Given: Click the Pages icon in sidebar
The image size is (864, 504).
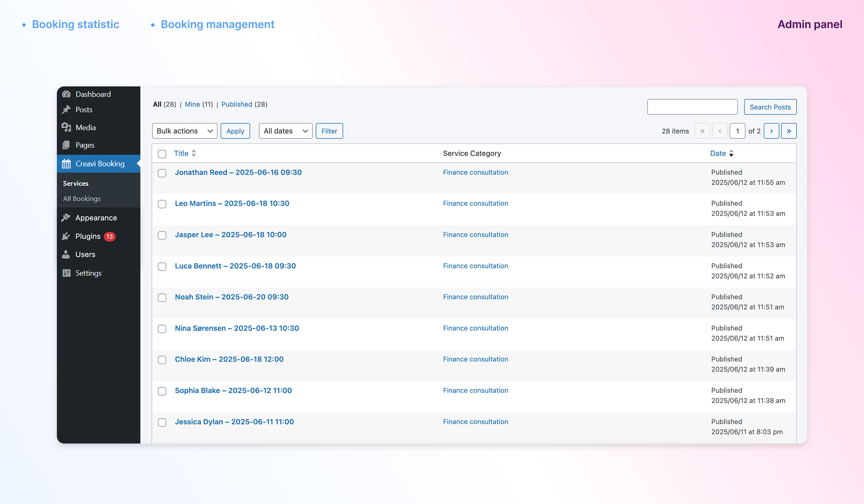Looking at the screenshot, I should 66,145.
